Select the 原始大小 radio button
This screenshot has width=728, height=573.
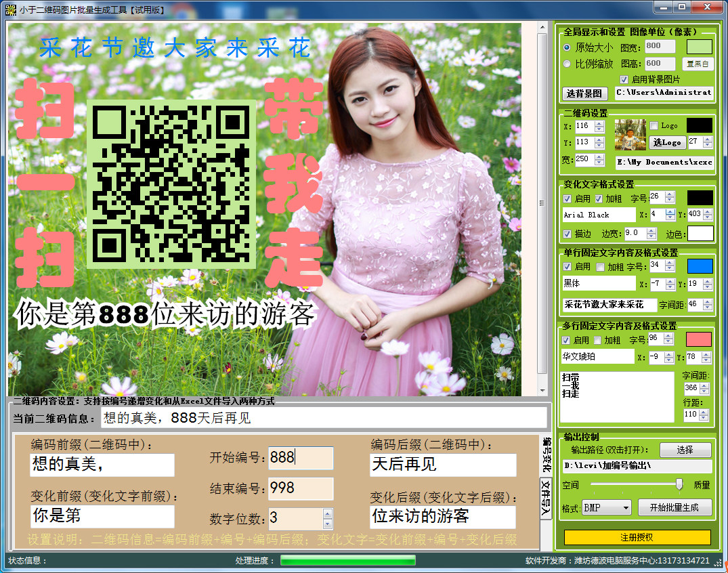[x=567, y=47]
